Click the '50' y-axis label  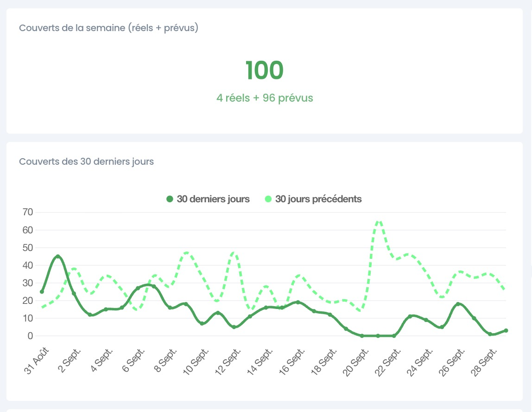(28, 248)
